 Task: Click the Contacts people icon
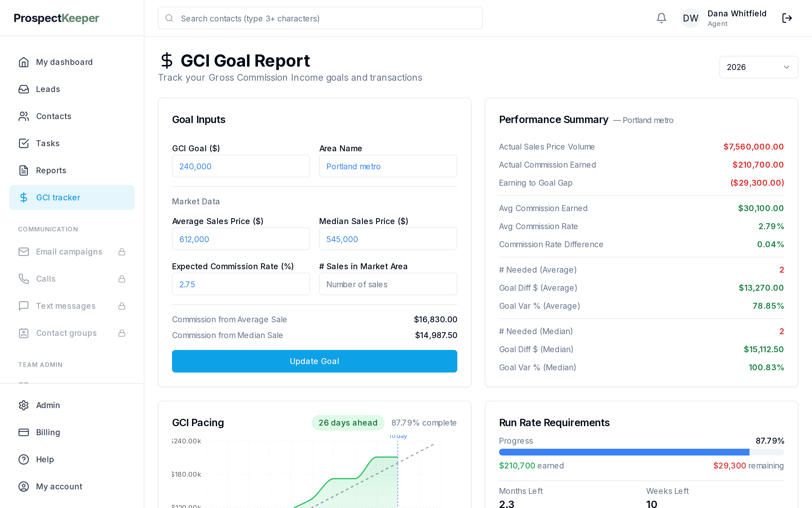point(23,116)
